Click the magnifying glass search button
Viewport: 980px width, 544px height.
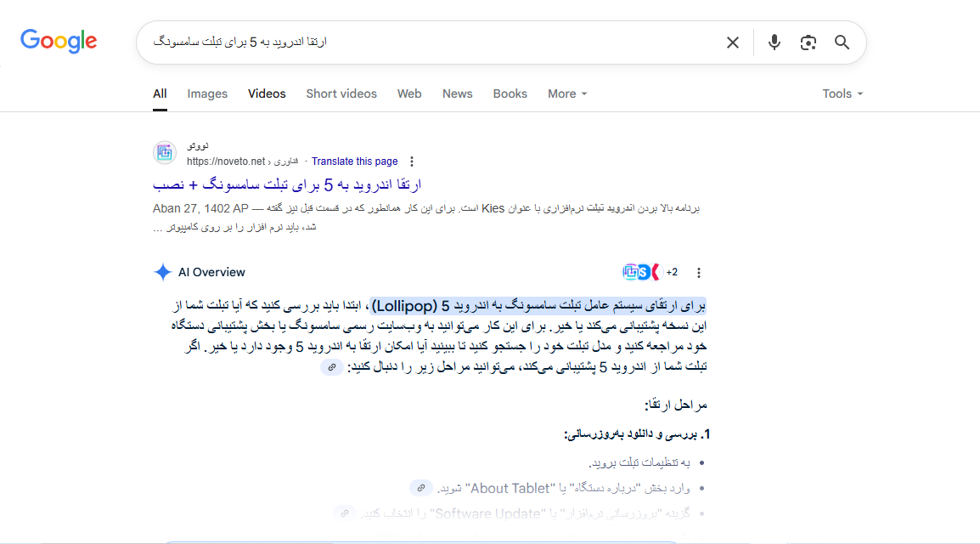coord(842,42)
